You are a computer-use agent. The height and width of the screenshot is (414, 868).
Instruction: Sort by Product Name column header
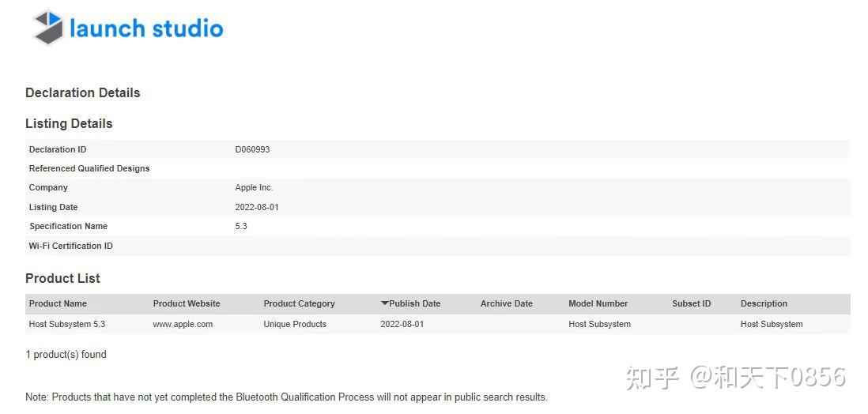point(58,303)
